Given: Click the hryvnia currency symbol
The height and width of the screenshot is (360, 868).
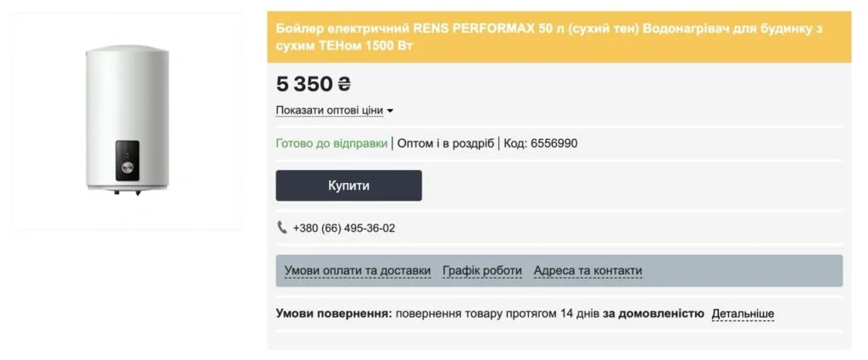Looking at the screenshot, I should pos(344,84).
